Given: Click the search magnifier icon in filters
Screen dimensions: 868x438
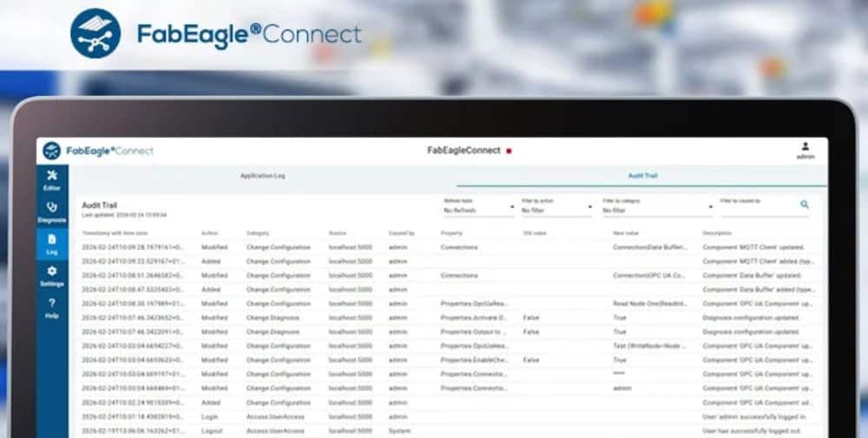Looking at the screenshot, I should 805,205.
